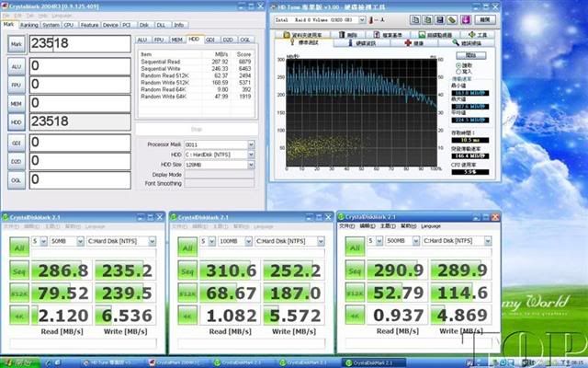588x368 pixels.
Task: Switch to the Ranking tab in CrystalMark
Action: tap(28, 25)
